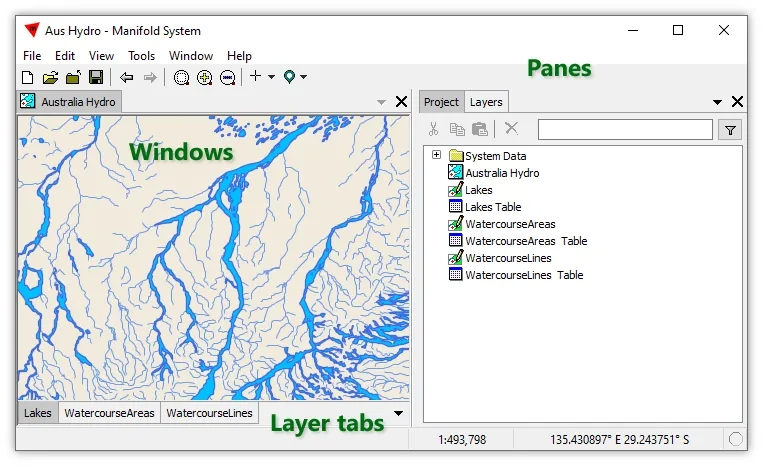Click the Back arrow toolbar icon
This screenshot has width=763, height=466.
[127, 77]
